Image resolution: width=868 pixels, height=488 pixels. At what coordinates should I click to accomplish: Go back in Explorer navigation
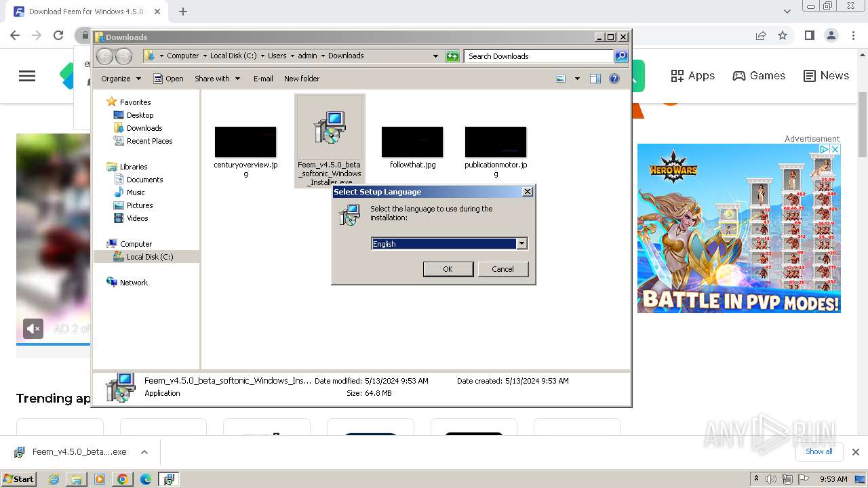tap(104, 56)
